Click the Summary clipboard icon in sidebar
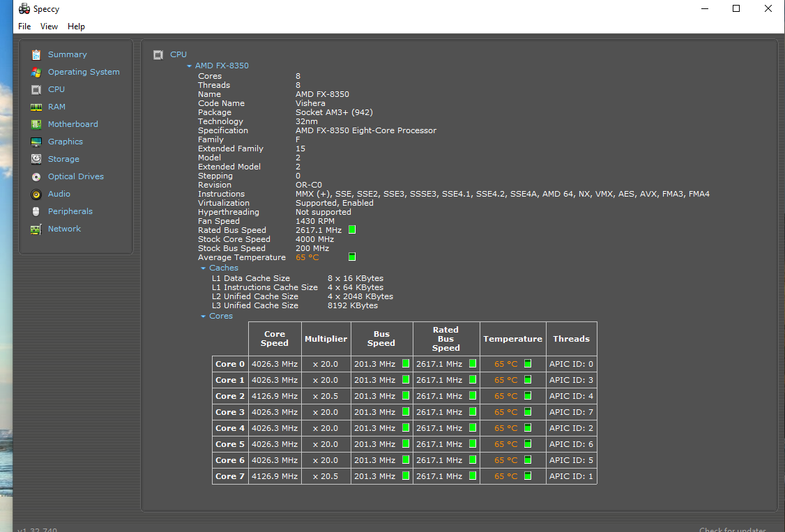 [36, 54]
